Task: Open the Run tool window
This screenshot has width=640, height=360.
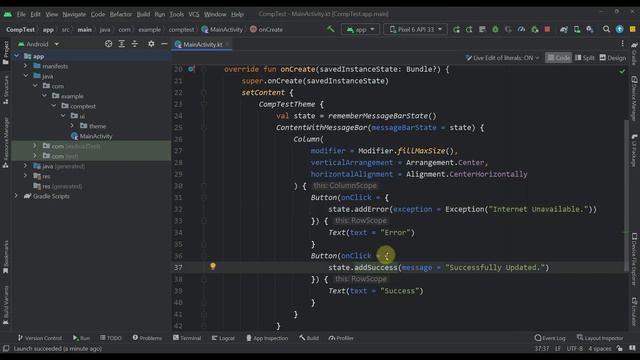Action: (x=81, y=338)
